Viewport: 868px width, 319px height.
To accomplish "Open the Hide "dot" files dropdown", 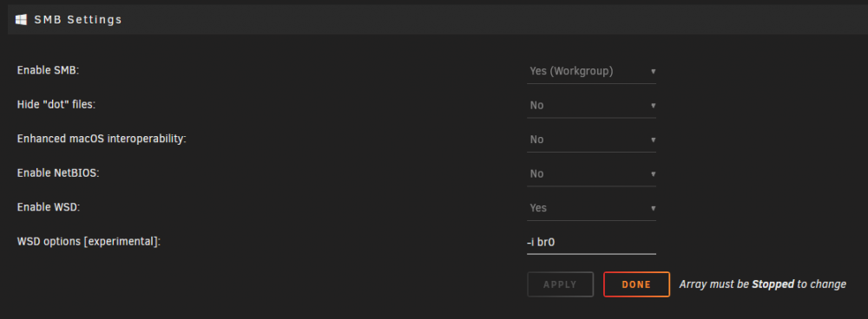I will click(x=591, y=105).
